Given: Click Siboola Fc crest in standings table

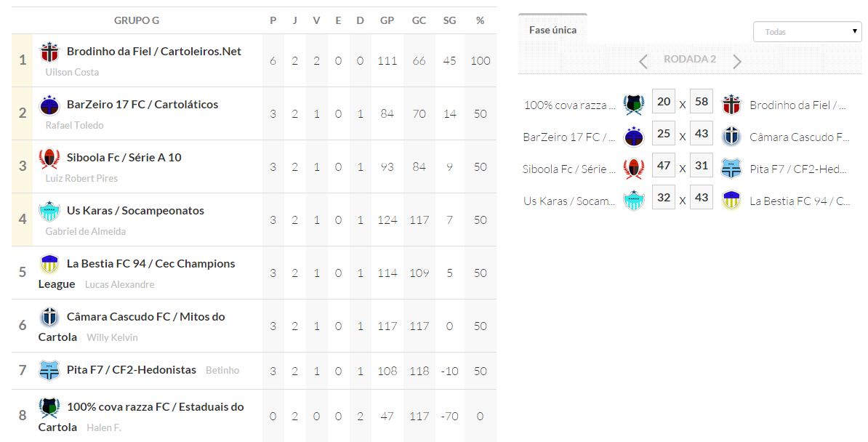Looking at the screenshot, I should tap(49, 158).
